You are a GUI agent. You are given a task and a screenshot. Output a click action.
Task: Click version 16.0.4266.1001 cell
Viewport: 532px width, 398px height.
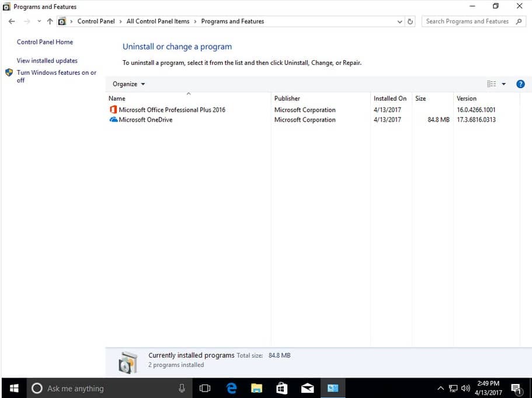(476, 110)
